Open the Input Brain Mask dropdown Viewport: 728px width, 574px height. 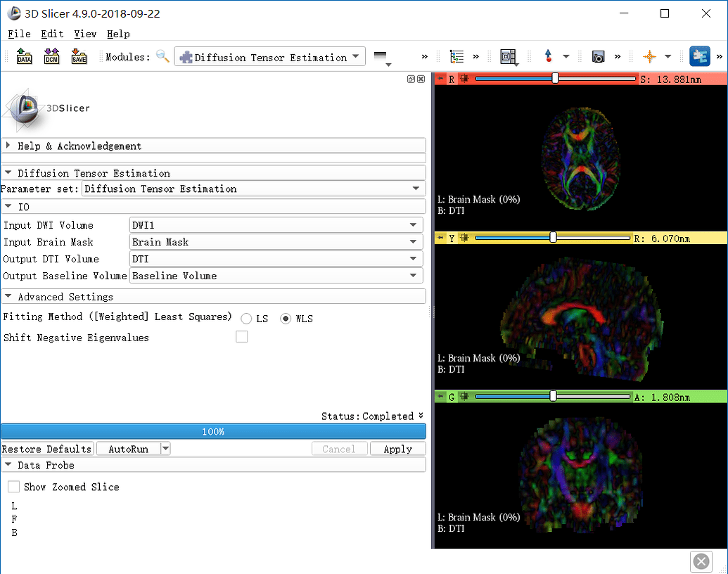(276, 242)
